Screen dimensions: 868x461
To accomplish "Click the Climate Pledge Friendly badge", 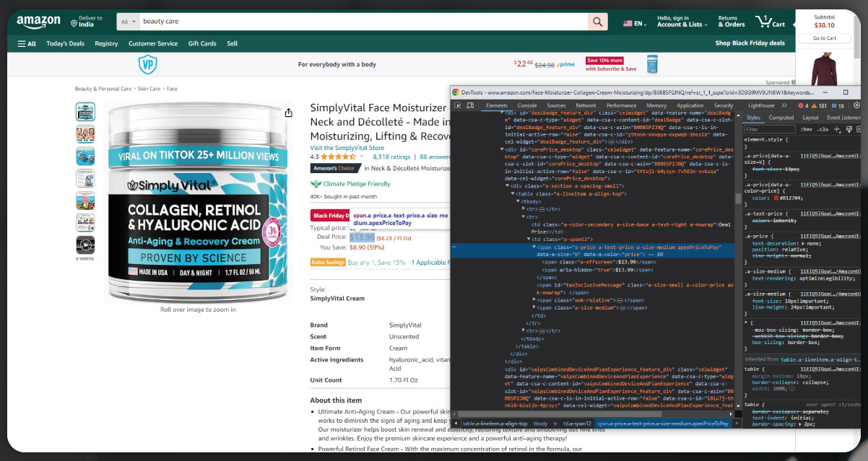I will pyautogui.click(x=350, y=184).
